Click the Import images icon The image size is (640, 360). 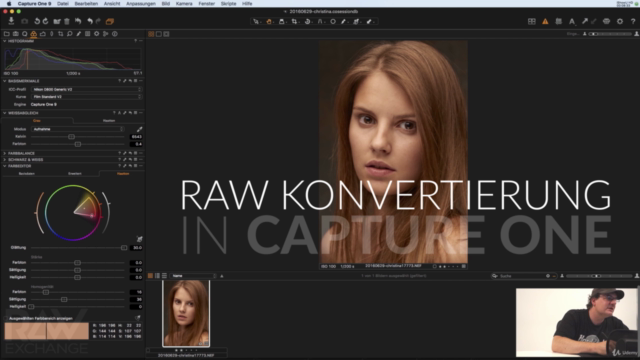(x=11, y=21)
